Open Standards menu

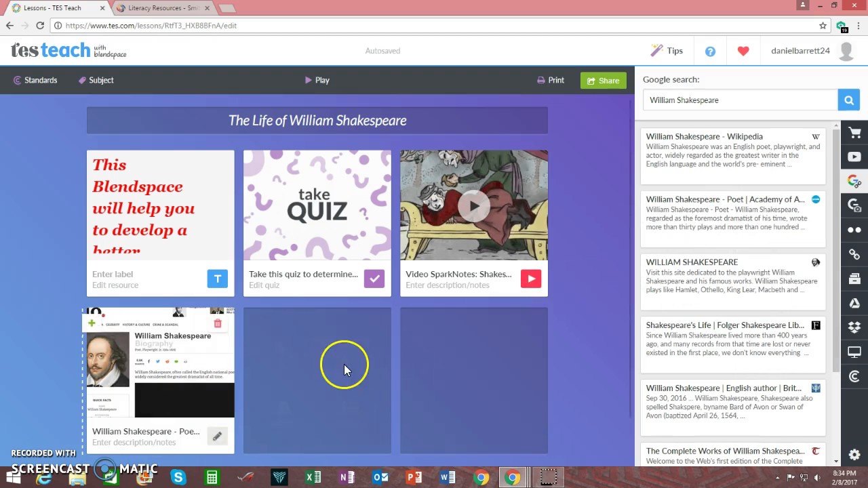pyautogui.click(x=35, y=80)
